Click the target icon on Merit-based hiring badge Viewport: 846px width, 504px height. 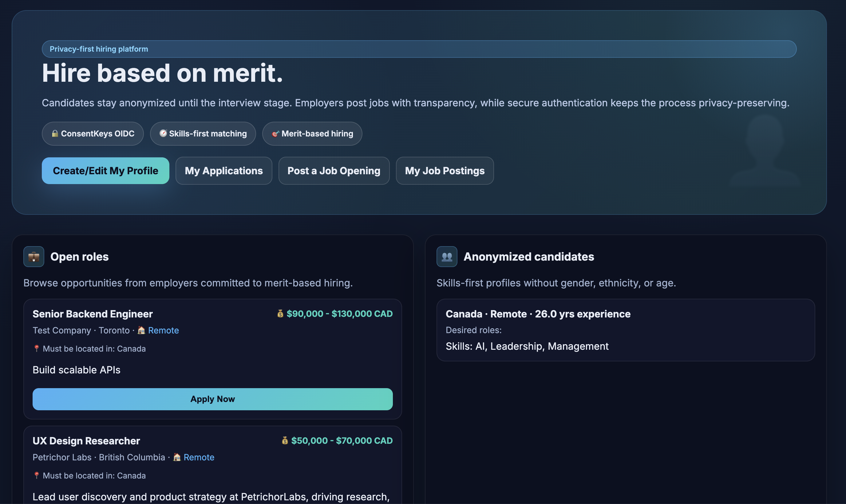[275, 133]
